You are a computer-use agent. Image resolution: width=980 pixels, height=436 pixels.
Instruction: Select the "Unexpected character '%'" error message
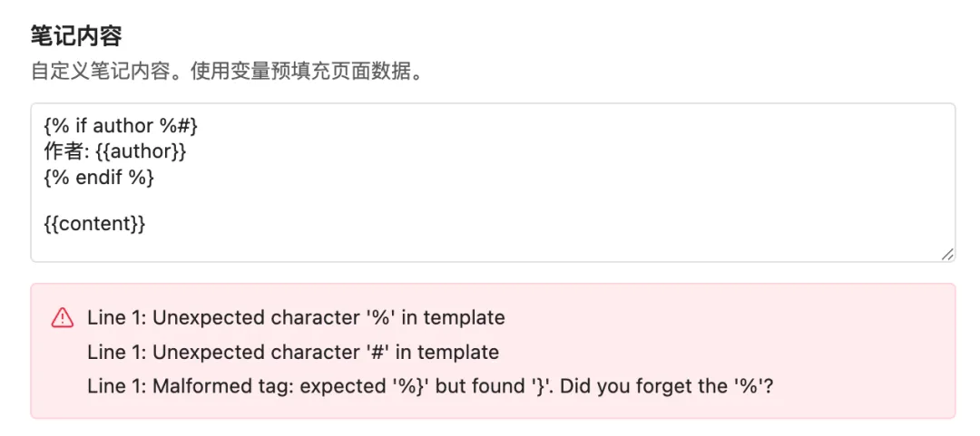click(x=296, y=318)
